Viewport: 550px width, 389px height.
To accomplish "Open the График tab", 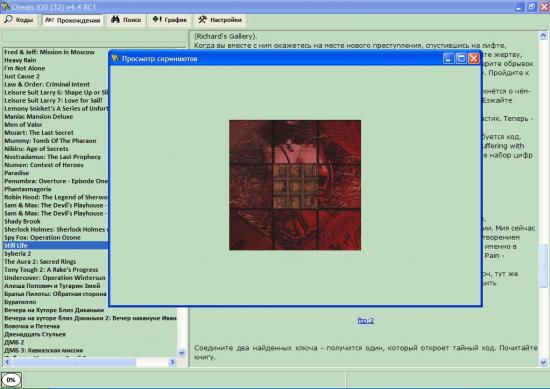I will tap(170, 20).
